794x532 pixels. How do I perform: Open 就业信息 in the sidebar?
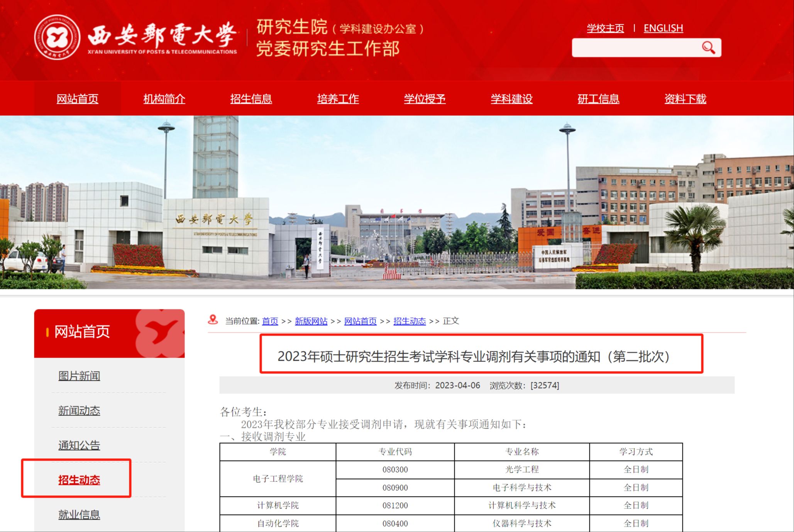tap(79, 515)
